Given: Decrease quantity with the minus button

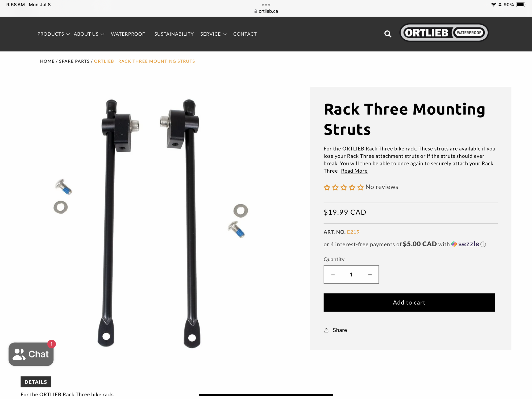Looking at the screenshot, I should [333, 275].
